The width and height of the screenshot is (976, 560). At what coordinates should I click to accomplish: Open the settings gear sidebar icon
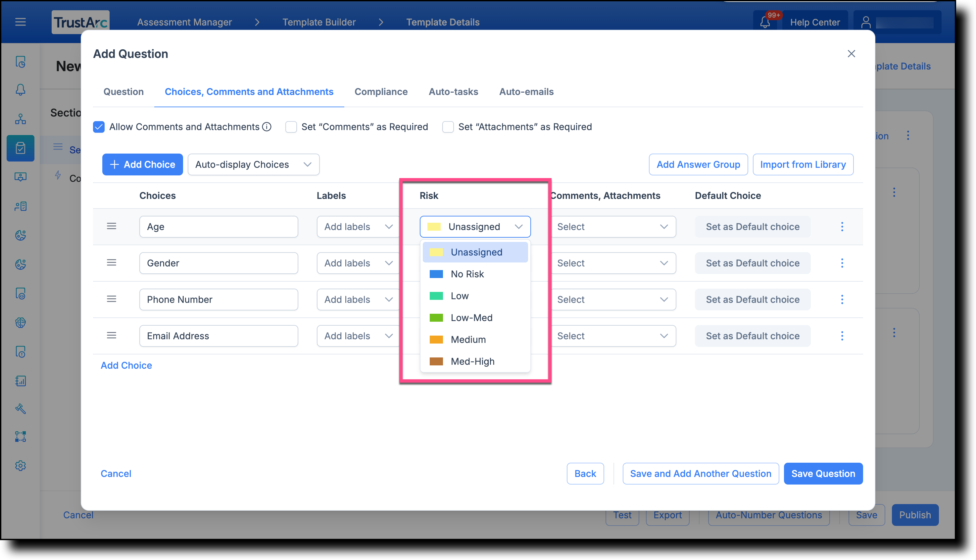click(21, 466)
